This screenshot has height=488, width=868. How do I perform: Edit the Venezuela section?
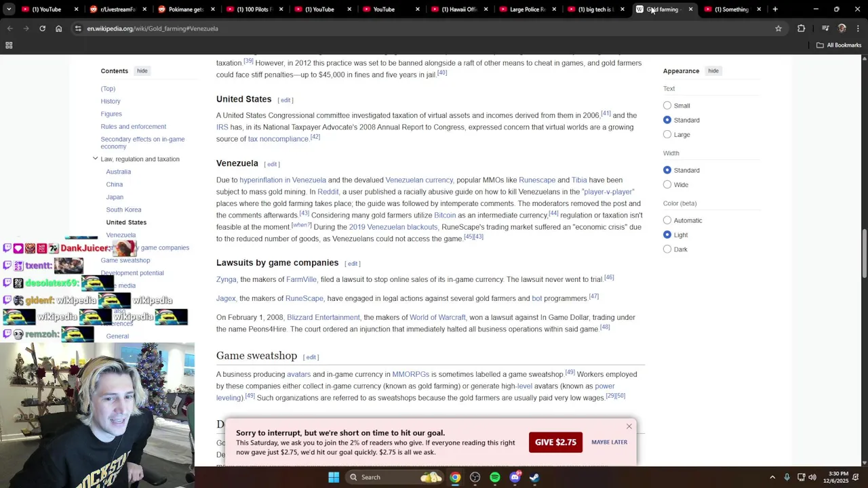click(x=272, y=164)
